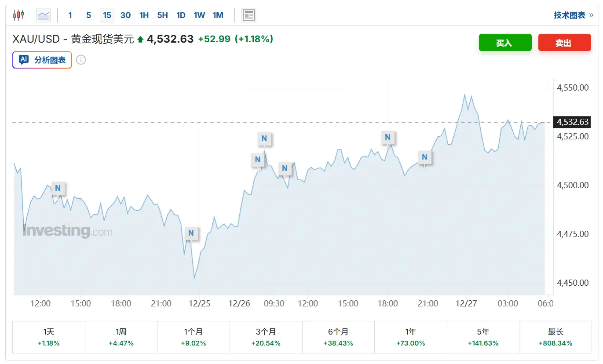Screen dimensions: 603x364
Task: Click the info icon beside 分析图表
Action: click(x=81, y=60)
